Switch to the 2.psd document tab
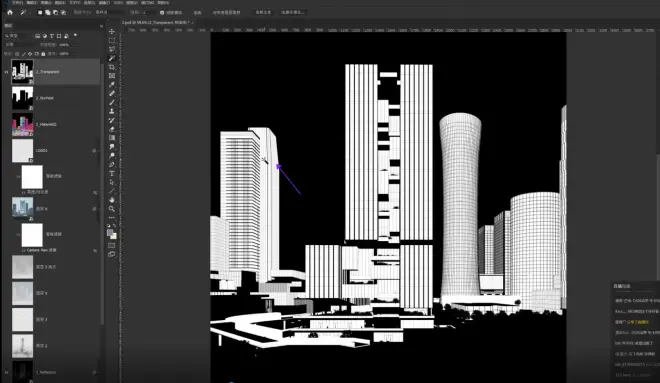 [x=156, y=22]
